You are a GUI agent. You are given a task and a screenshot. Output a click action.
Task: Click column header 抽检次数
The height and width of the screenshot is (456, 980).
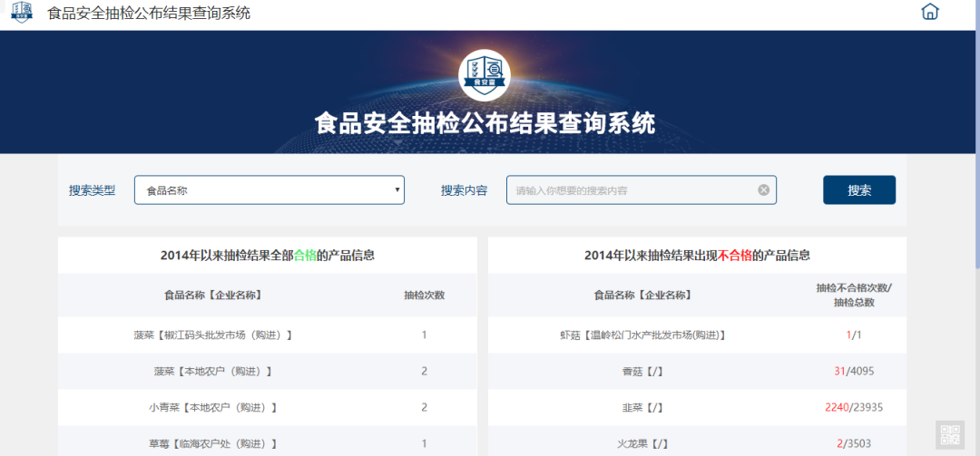[x=425, y=295]
